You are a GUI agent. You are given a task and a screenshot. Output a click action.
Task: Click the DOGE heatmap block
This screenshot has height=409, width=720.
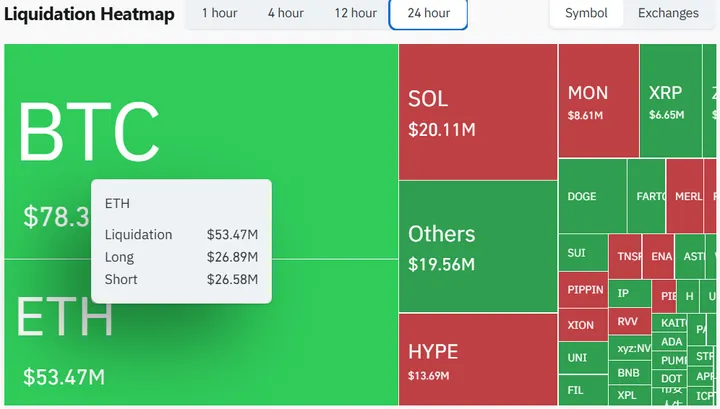[x=592, y=196]
